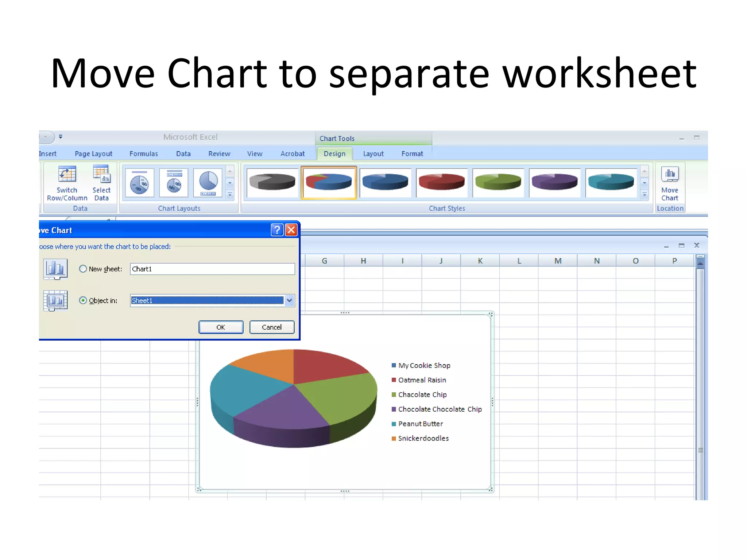Choose the second pie chart layout thumbnail
This screenshot has height=560, width=747.
click(174, 182)
